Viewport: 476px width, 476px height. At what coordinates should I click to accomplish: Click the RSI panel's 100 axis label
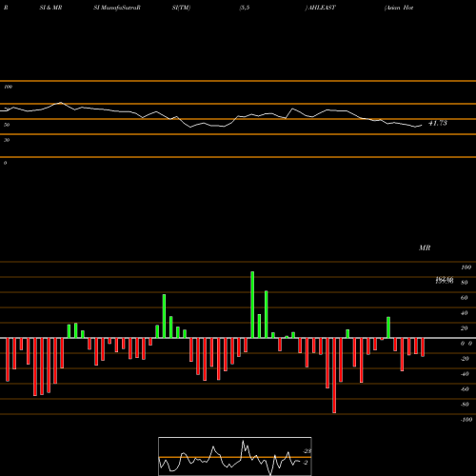tap(8, 87)
